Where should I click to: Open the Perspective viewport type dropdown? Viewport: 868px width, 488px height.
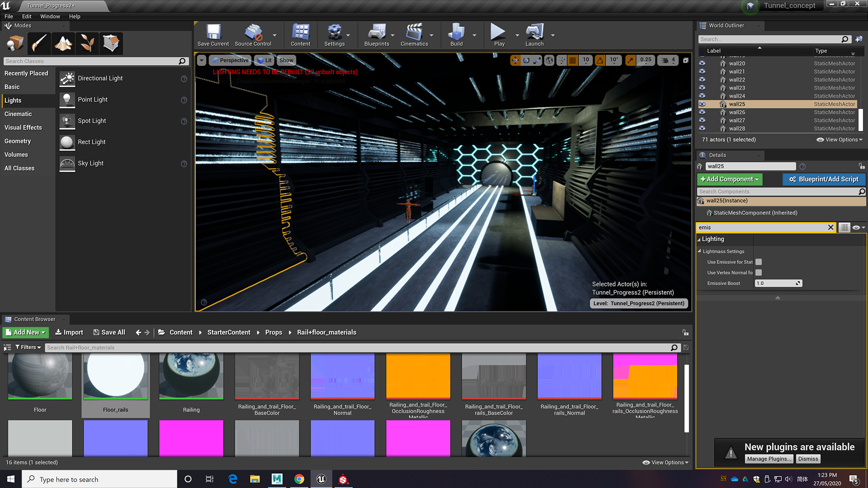tap(230, 60)
